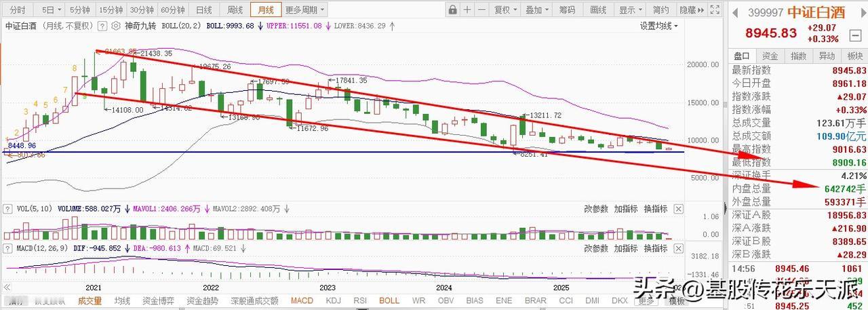868x310 pixels.
Task: Lock the chart with the padlock icon
Action: click(x=452, y=9)
